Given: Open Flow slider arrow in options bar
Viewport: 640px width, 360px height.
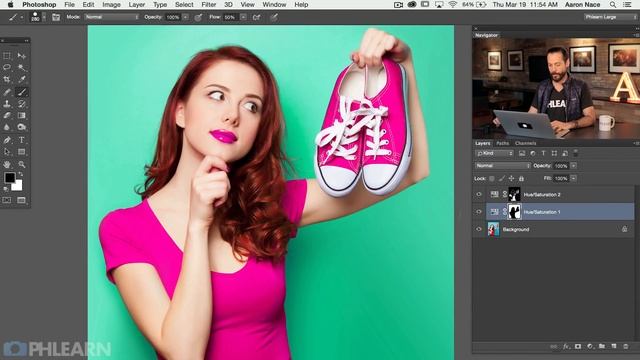Looking at the screenshot, I should pyautogui.click(x=243, y=17).
